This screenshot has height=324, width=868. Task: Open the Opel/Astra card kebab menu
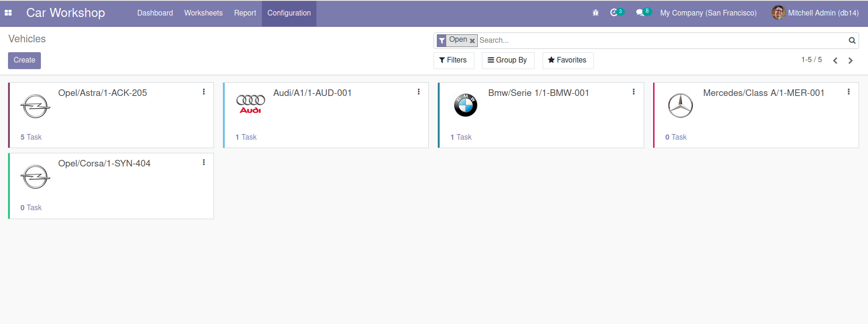tap(204, 92)
